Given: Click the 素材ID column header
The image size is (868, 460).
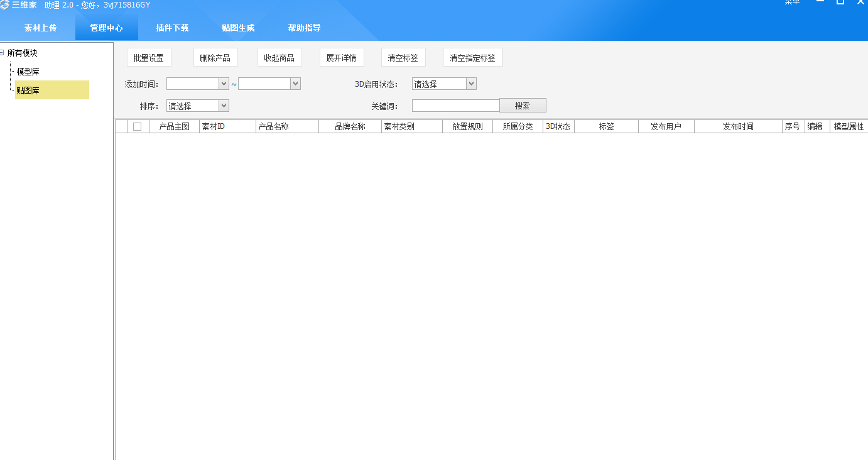Looking at the screenshot, I should click(x=228, y=126).
